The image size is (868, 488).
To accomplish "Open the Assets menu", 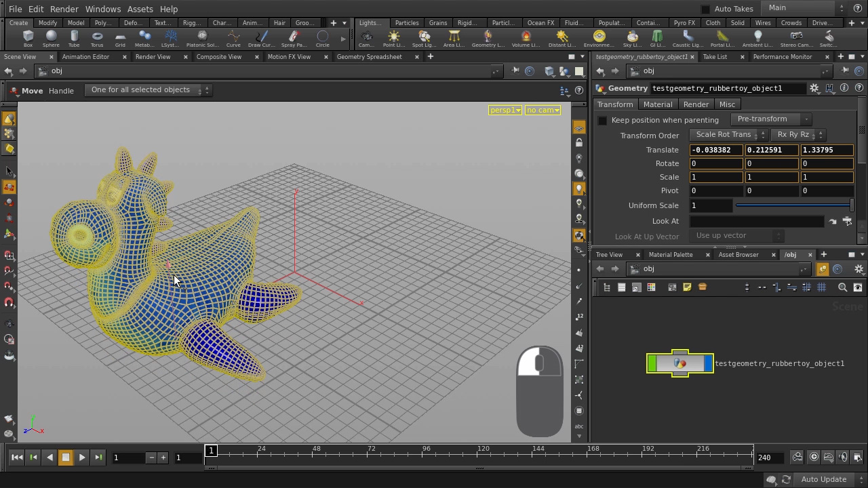I will [x=140, y=9].
